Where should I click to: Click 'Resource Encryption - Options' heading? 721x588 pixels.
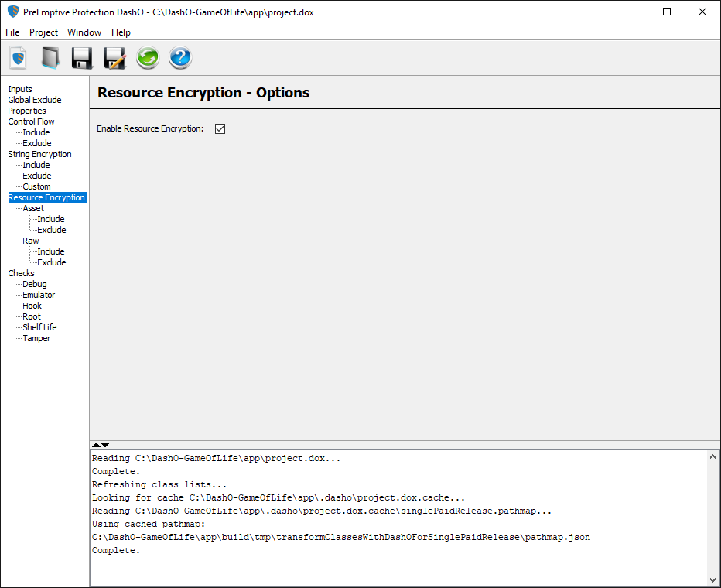click(203, 93)
